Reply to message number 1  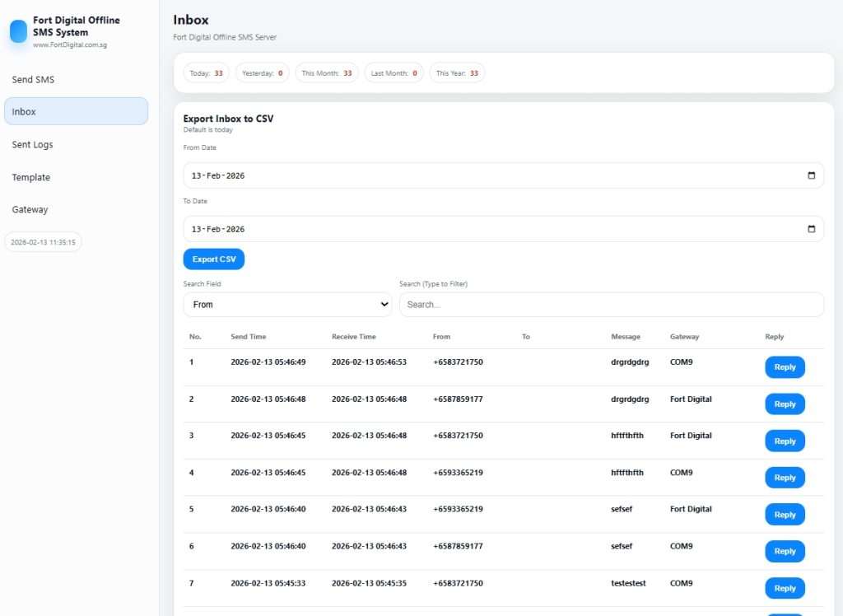(785, 367)
